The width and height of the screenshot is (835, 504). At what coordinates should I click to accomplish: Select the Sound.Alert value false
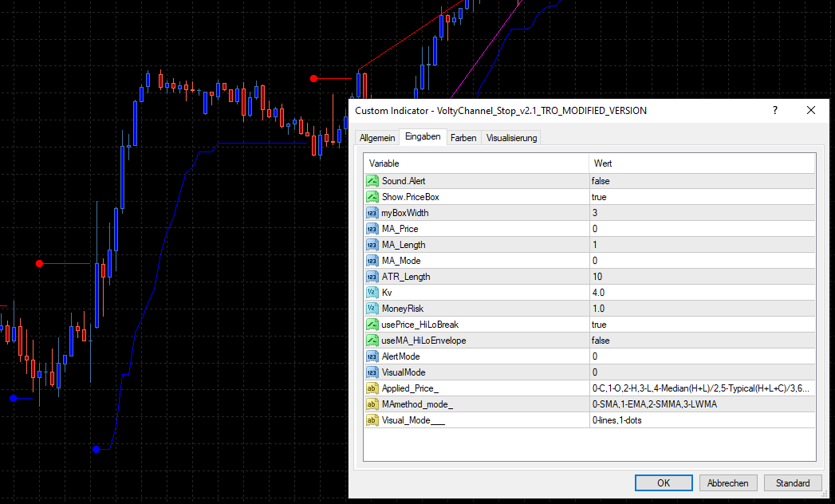(601, 180)
